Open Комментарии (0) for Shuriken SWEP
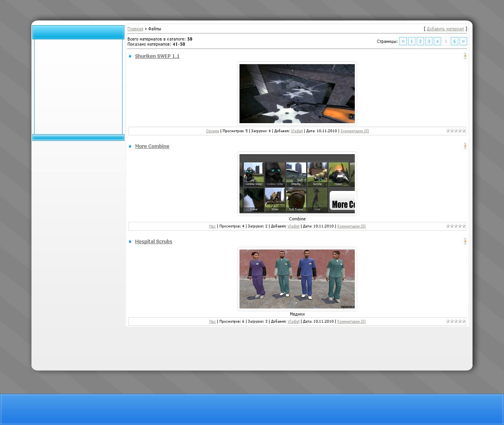Viewport: 504px width, 425px height. click(x=355, y=131)
